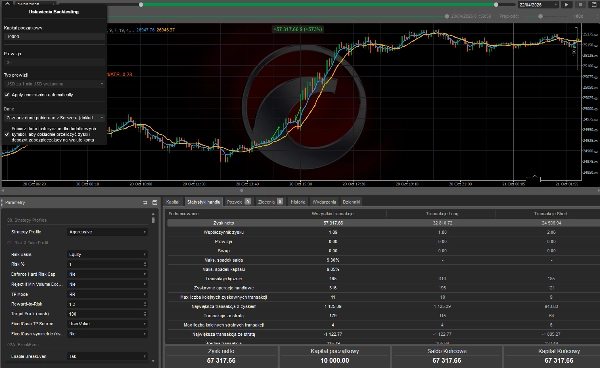Click the Kapitał początkowy input field
This screenshot has width=600, height=368.
pyautogui.click(x=54, y=37)
